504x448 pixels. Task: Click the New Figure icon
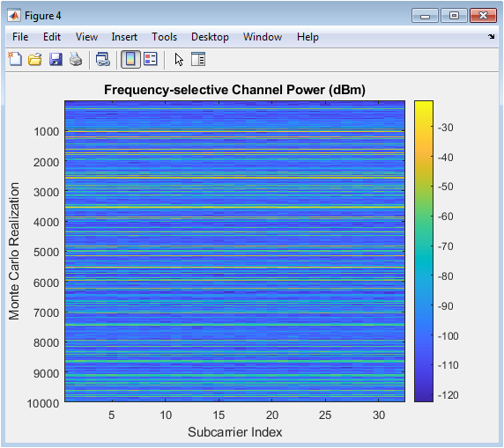click(15, 60)
